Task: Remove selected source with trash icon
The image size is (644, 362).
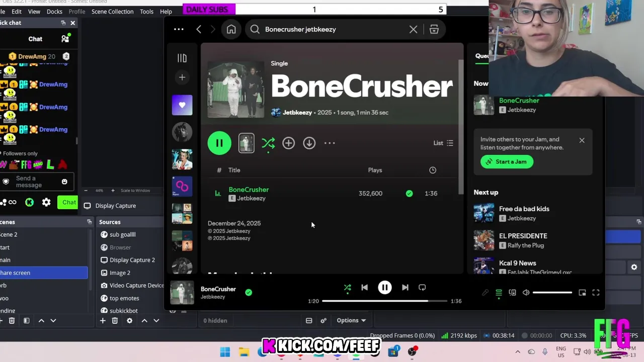Action: (x=115, y=321)
